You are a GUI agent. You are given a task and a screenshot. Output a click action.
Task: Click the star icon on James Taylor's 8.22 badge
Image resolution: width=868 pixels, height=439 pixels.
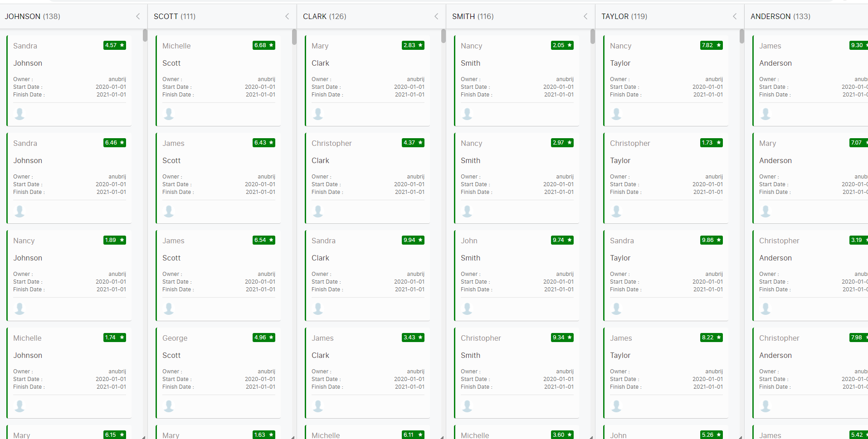click(x=718, y=338)
